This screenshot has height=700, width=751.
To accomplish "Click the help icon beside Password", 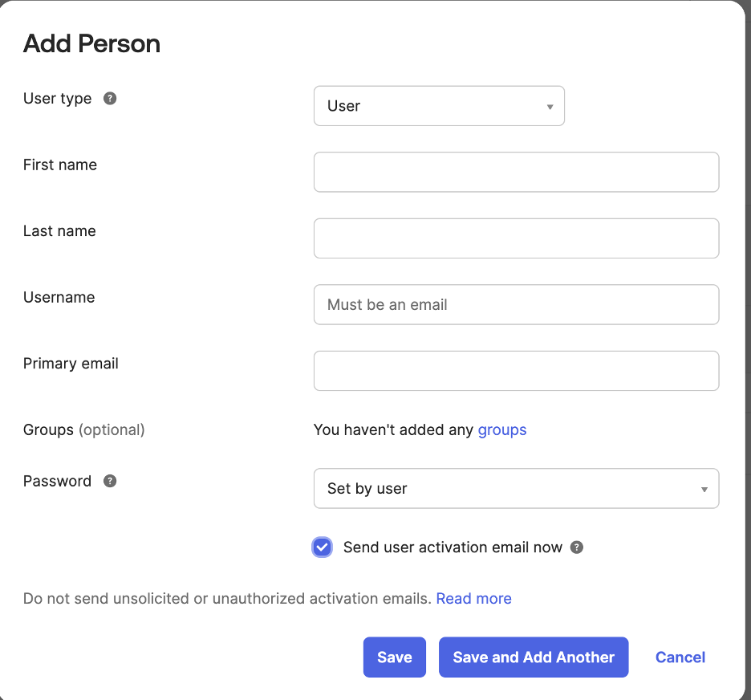I will coord(109,480).
